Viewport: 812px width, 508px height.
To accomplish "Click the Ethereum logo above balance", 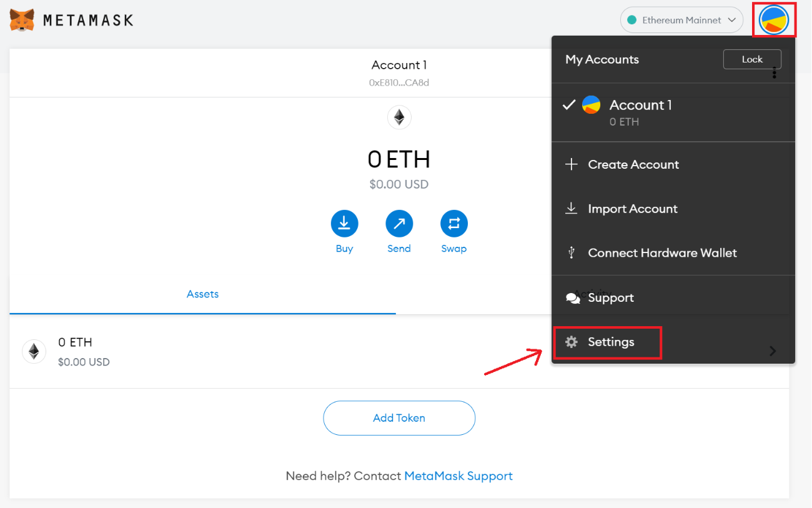I will click(x=399, y=117).
